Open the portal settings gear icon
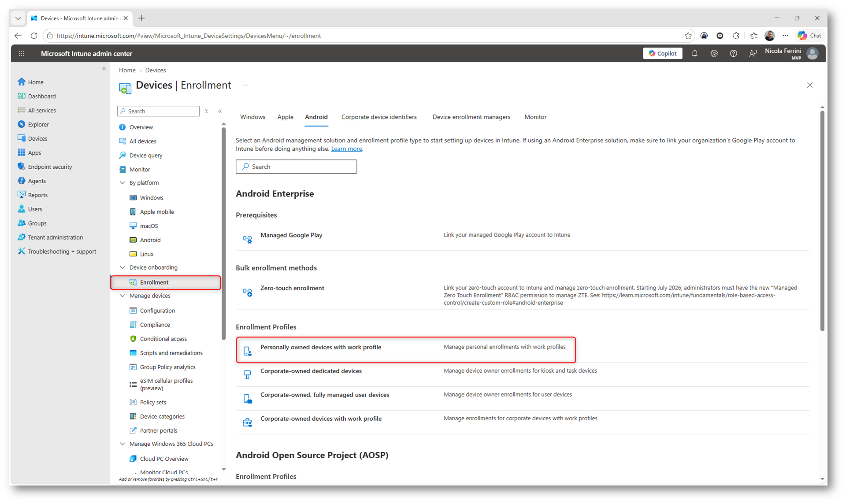The width and height of the screenshot is (846, 504). [714, 53]
